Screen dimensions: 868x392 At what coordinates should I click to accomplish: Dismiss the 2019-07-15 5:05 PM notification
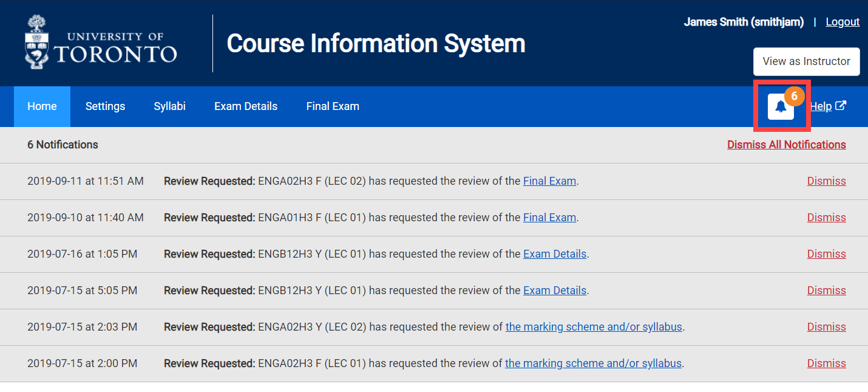pyautogui.click(x=826, y=291)
